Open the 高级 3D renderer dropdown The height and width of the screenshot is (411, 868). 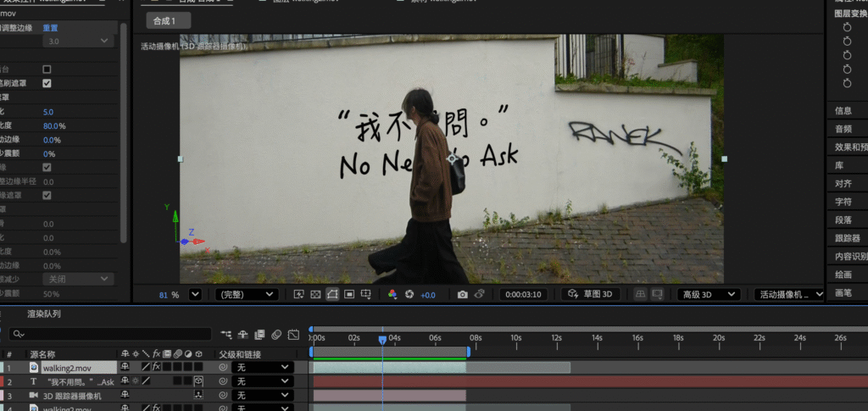[709, 294]
